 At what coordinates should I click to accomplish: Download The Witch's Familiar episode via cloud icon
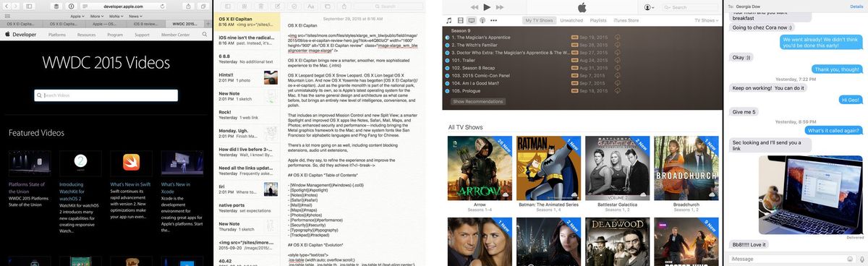(x=617, y=45)
